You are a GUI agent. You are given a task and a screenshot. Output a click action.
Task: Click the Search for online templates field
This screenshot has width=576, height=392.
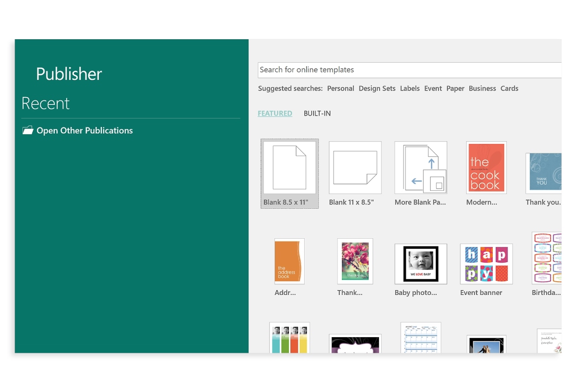[x=409, y=70]
